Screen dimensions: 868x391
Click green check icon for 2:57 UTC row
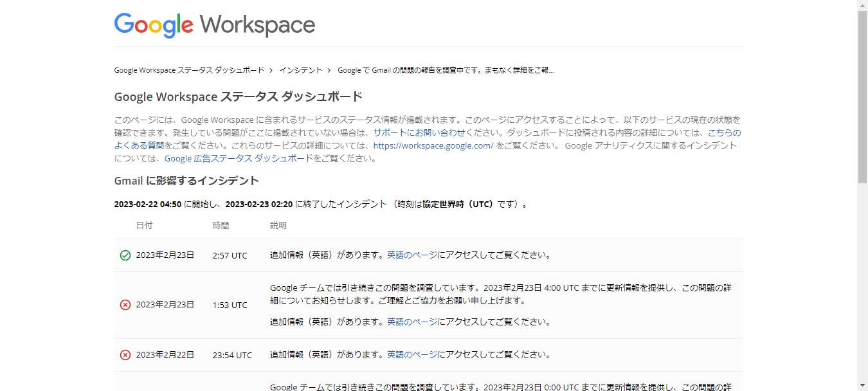[x=125, y=255]
